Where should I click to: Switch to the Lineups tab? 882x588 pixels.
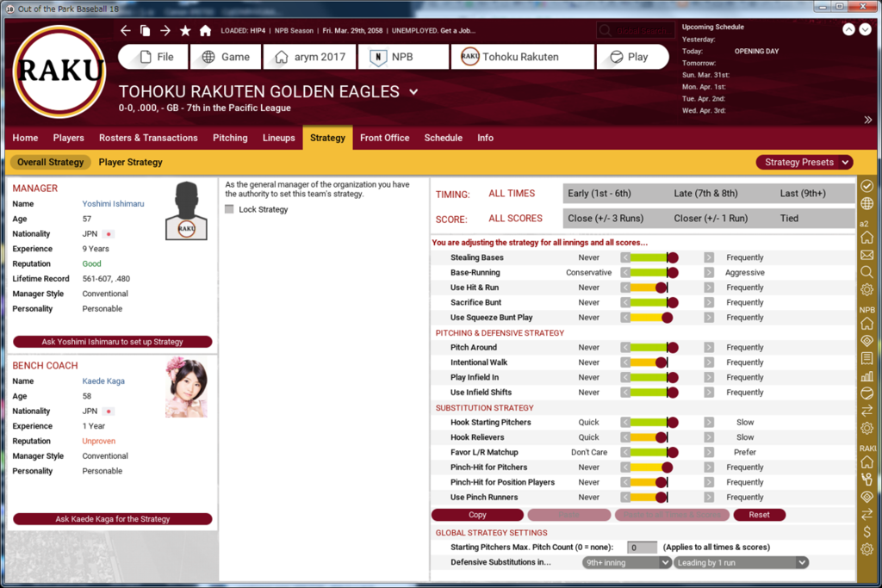(278, 138)
